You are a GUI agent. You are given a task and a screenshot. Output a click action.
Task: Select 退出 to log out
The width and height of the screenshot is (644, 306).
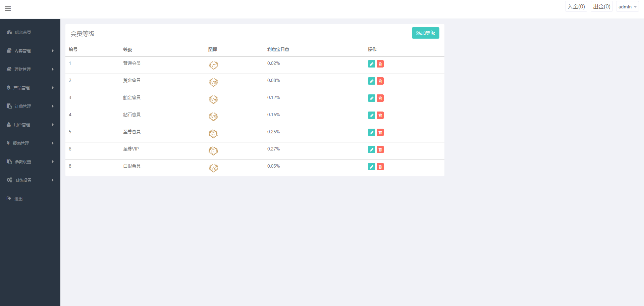18,199
